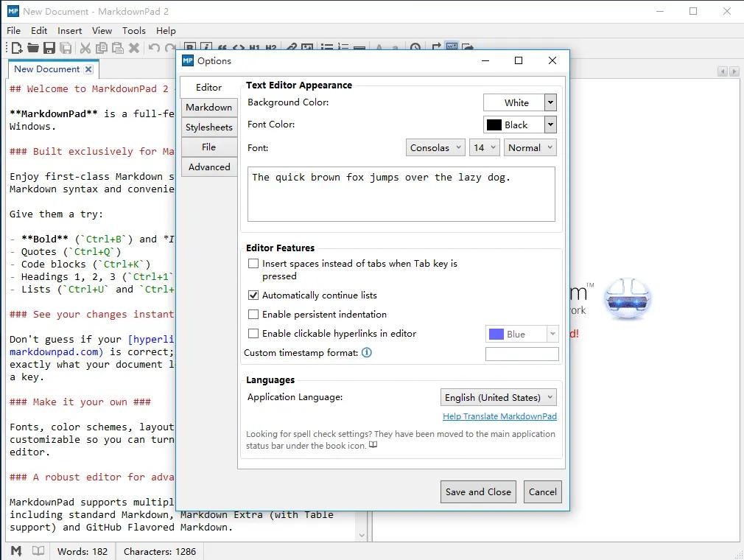
Task: Enable clickable hyperlinks in editor
Action: [x=253, y=333]
